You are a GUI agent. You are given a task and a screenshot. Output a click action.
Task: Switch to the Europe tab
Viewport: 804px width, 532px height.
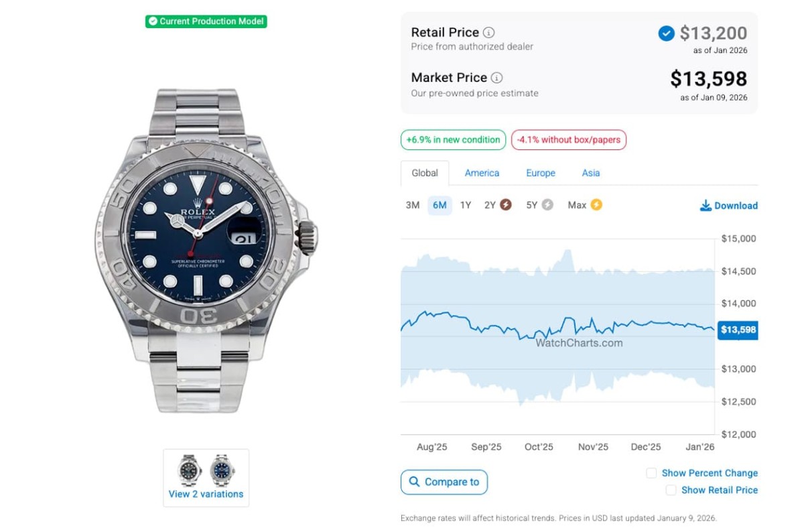[x=541, y=173]
